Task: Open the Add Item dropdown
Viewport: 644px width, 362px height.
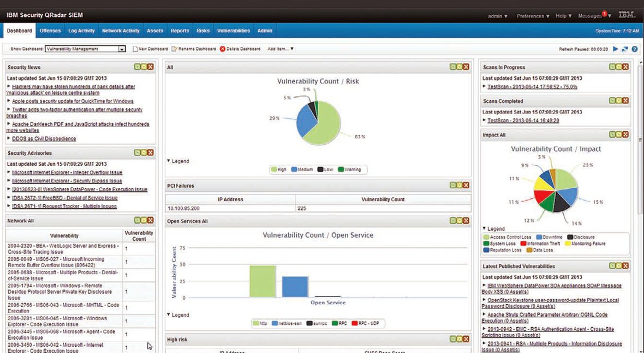Action: 281,49
